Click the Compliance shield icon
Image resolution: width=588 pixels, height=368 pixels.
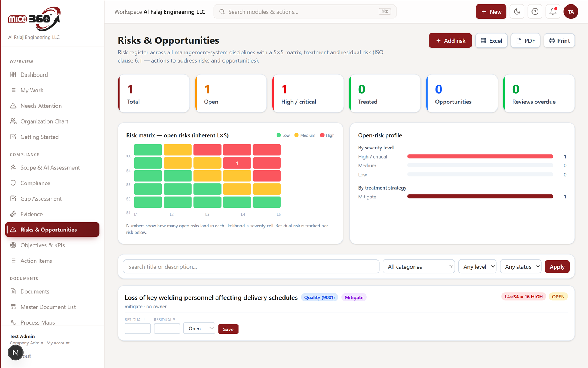tap(13, 183)
